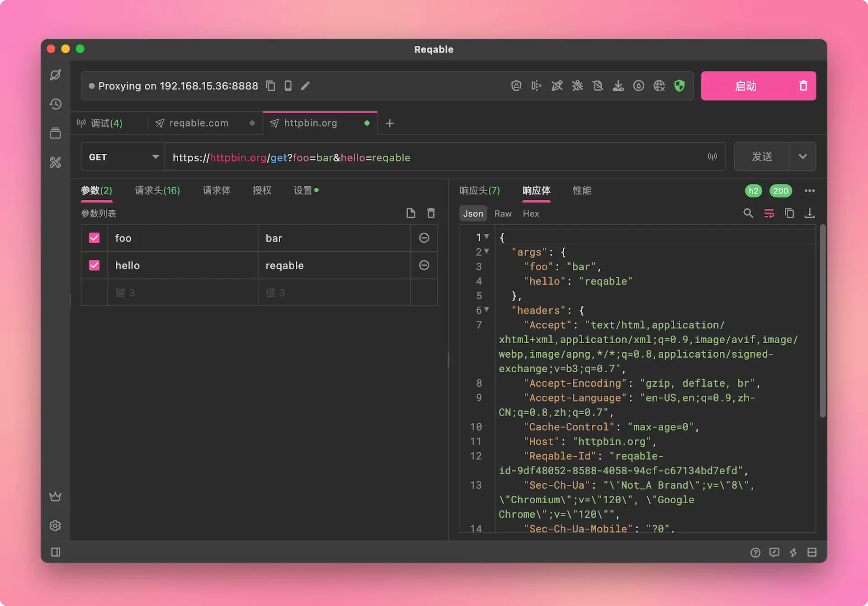Click the globe proxy settings icon
This screenshot has height=606, width=868.
[659, 85]
